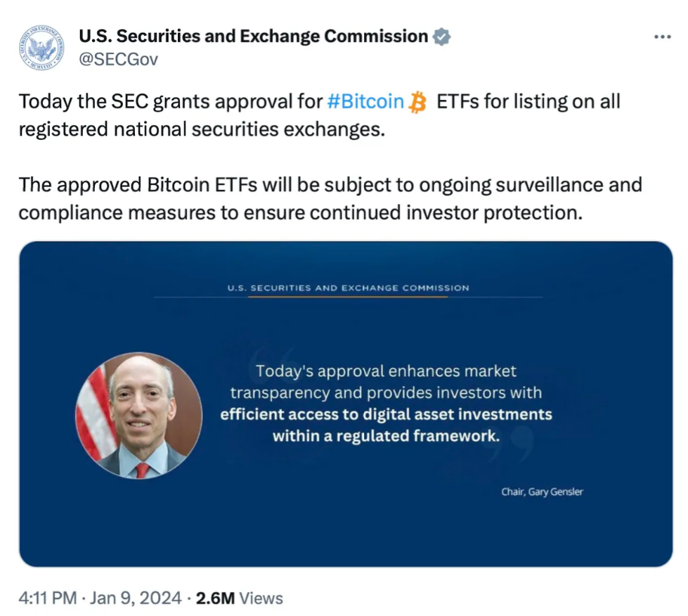Click the "Chair, Gary Gensler" caption

(542, 492)
